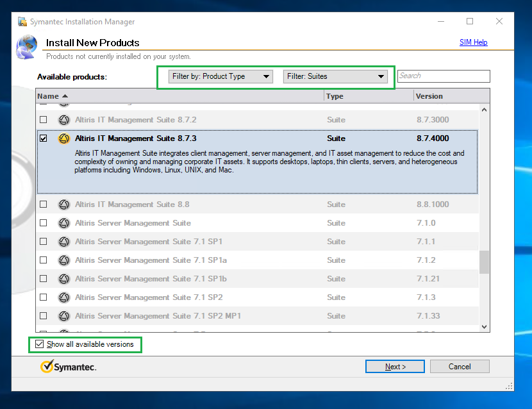Check the Altiris IT Management Suite 8.8 checkbox
Viewport: 532px width, 409px height.
coord(44,204)
